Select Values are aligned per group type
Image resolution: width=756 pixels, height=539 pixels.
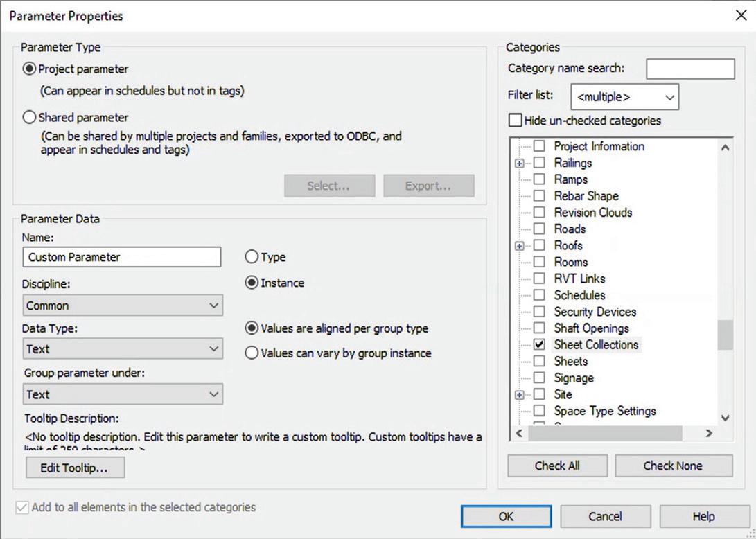[252, 328]
